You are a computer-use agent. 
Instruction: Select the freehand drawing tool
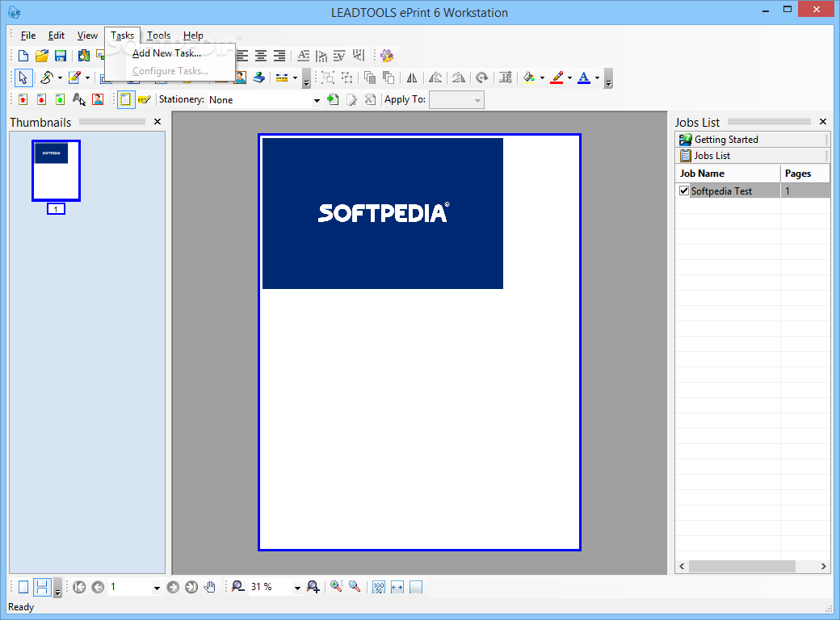[x=47, y=78]
